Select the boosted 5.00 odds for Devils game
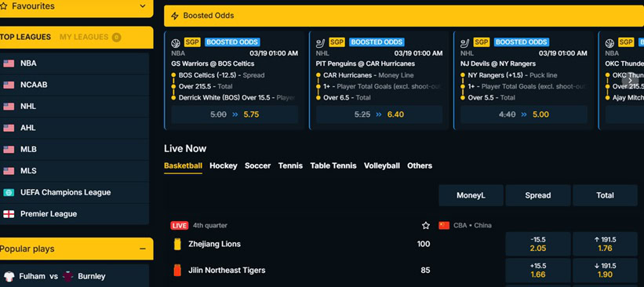644x287 pixels. 524,114
